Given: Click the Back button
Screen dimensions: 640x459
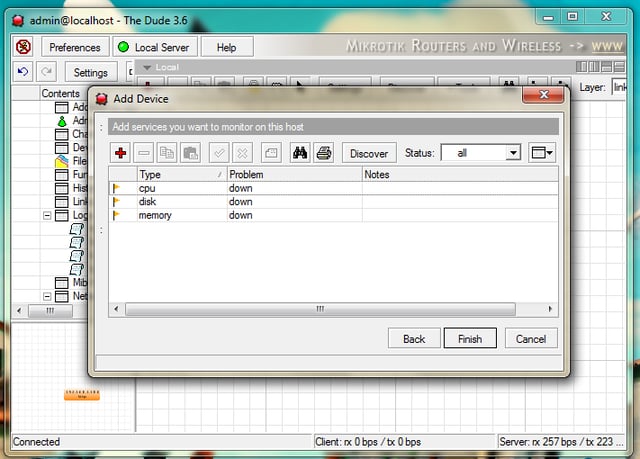Looking at the screenshot, I should tap(414, 339).
